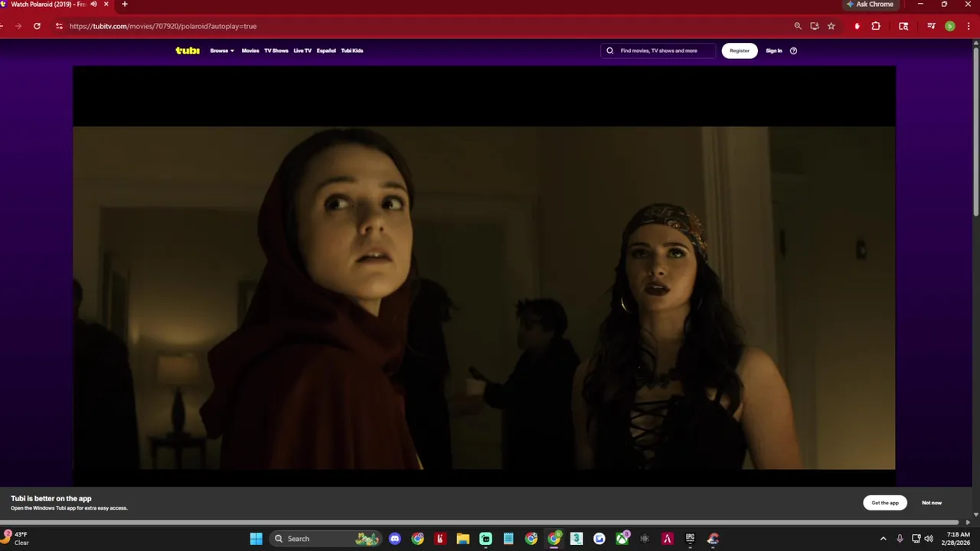Click the Tubi logo

188,51
